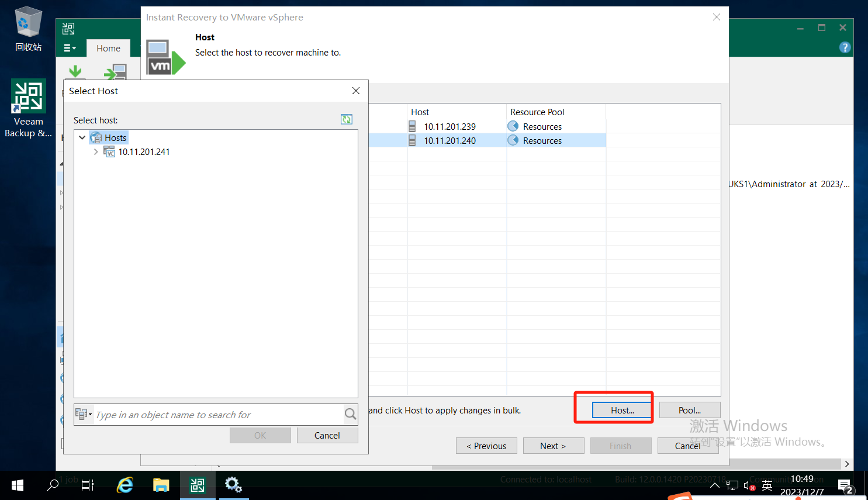Click Next in recovery wizard

pyautogui.click(x=554, y=446)
